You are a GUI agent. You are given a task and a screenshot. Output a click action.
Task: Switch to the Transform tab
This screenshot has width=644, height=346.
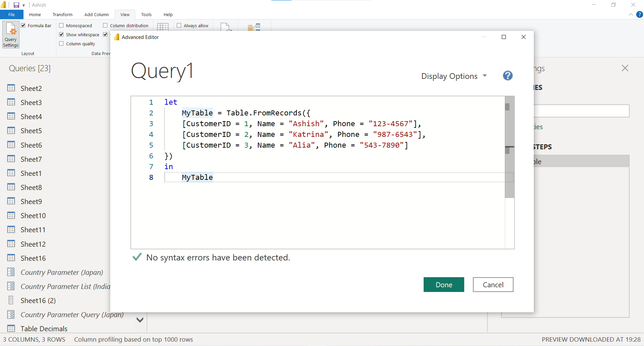click(x=62, y=14)
